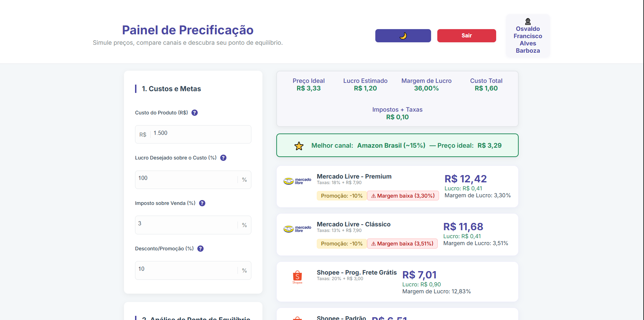The image size is (644, 320).
Task: Toggle dark mode with the moon button
Action: [403, 36]
